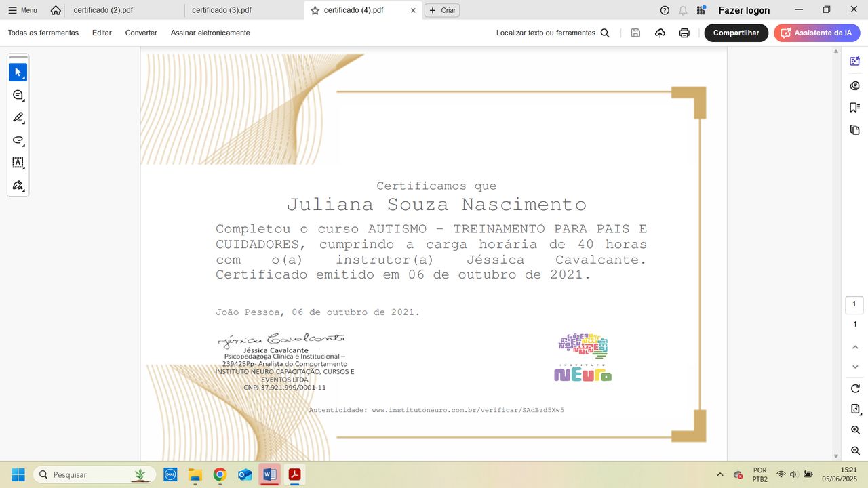Print the certificate document
Image resolution: width=868 pixels, height=488 pixels.
[684, 33]
